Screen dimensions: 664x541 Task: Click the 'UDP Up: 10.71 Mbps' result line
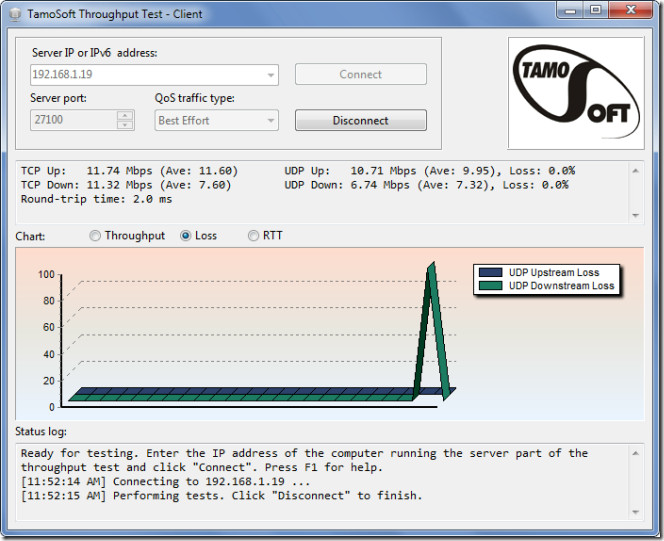429,171
